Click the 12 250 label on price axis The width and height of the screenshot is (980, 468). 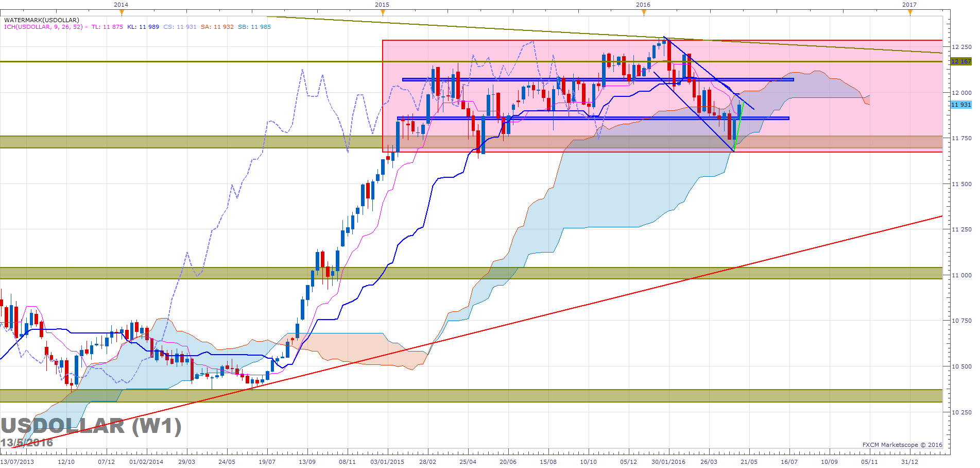click(961, 47)
